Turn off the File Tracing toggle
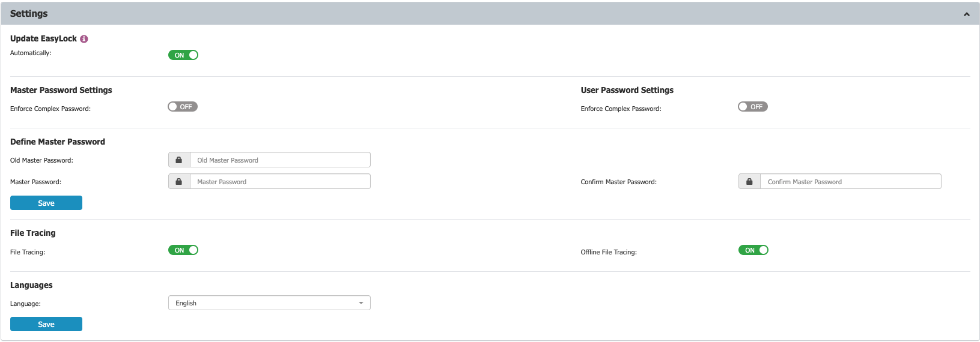Screen dimensions: 980x342 [183, 250]
